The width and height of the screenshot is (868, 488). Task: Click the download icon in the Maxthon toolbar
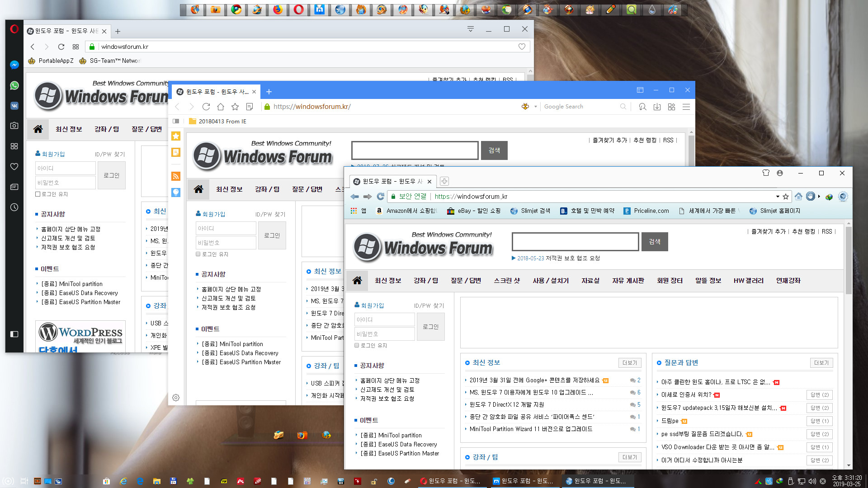pyautogui.click(x=657, y=107)
